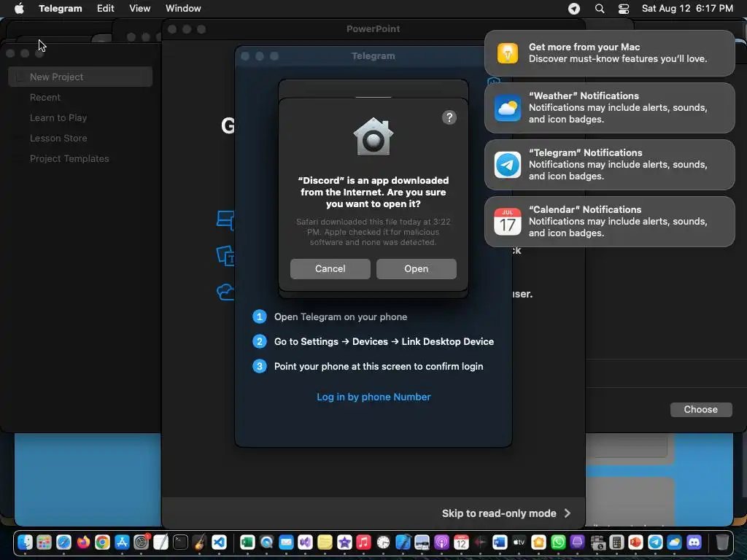Open Calendar from the dock
The height and width of the screenshot is (560, 747).
click(461, 542)
